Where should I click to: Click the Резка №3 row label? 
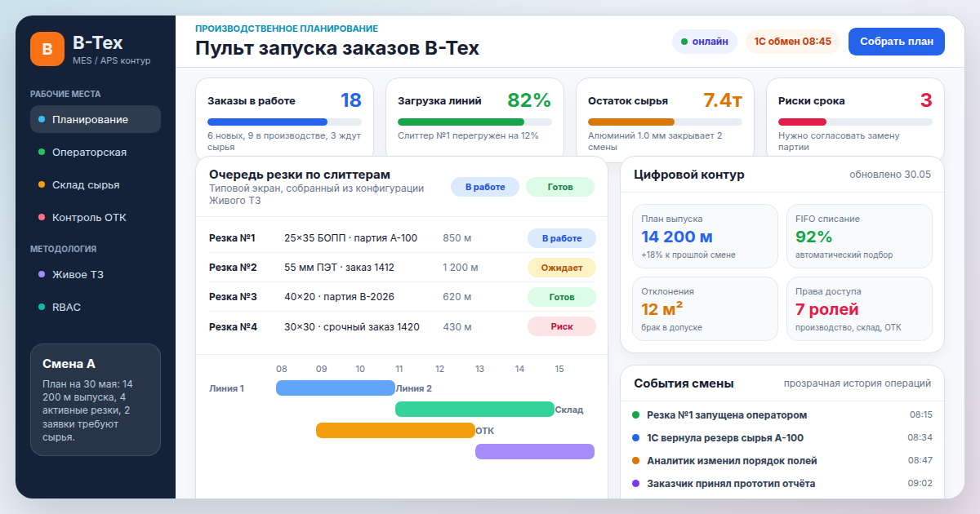233,297
